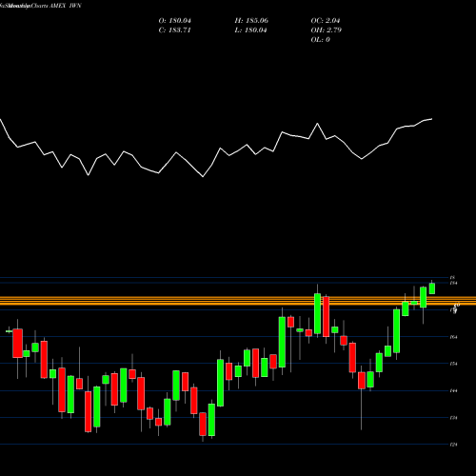Click the close price value C: 183.71
Image resolution: width=476 pixels, height=476 pixels.
pos(175,30)
